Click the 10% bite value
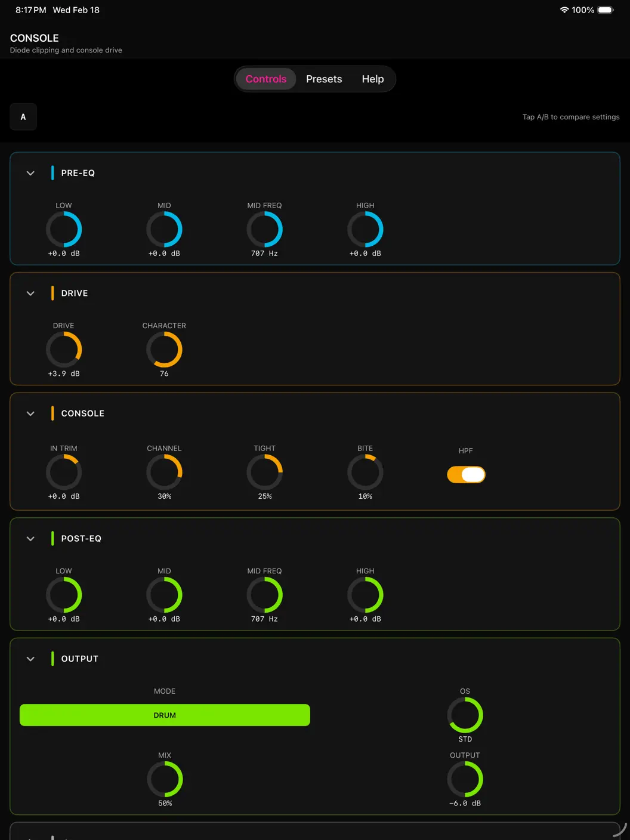630x840 pixels. (x=365, y=496)
